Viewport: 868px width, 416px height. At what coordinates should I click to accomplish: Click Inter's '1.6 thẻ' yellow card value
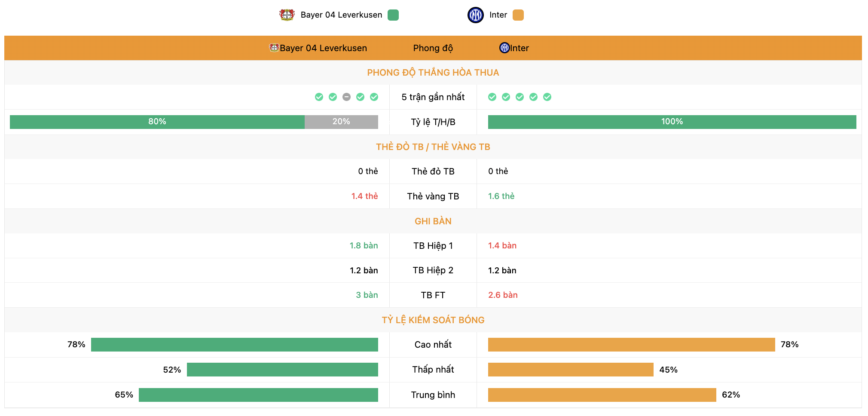[501, 196]
